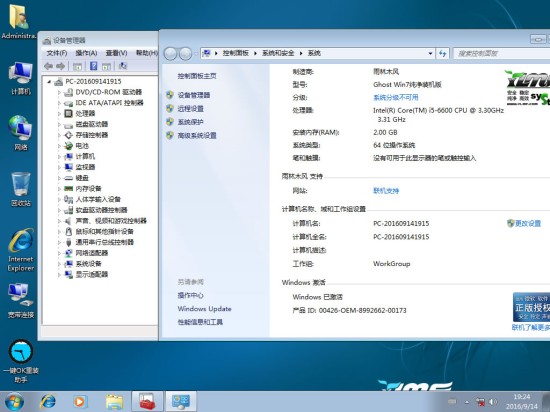Open the address bar history dropdown arrow
550x412 pixels.
430,53
